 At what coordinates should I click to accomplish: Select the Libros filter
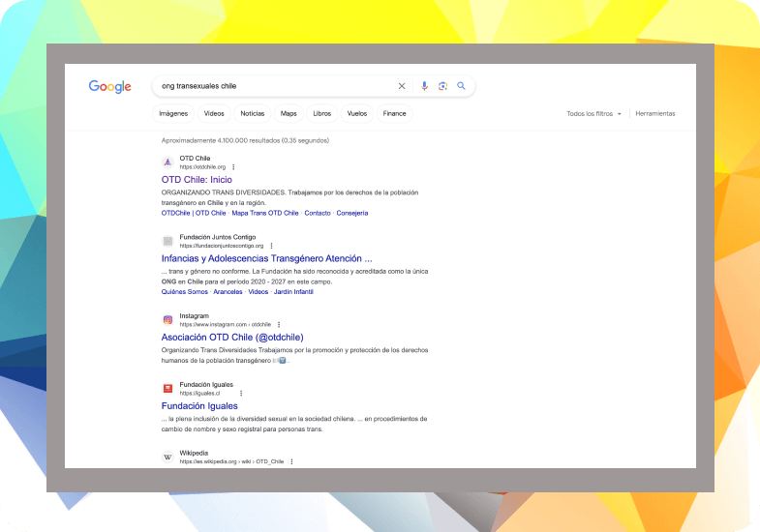click(321, 114)
